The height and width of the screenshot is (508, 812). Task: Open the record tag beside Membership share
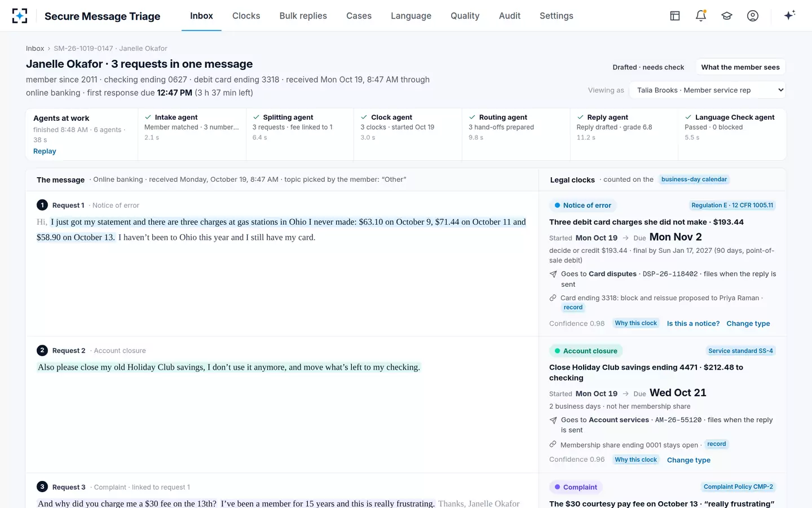717,444
